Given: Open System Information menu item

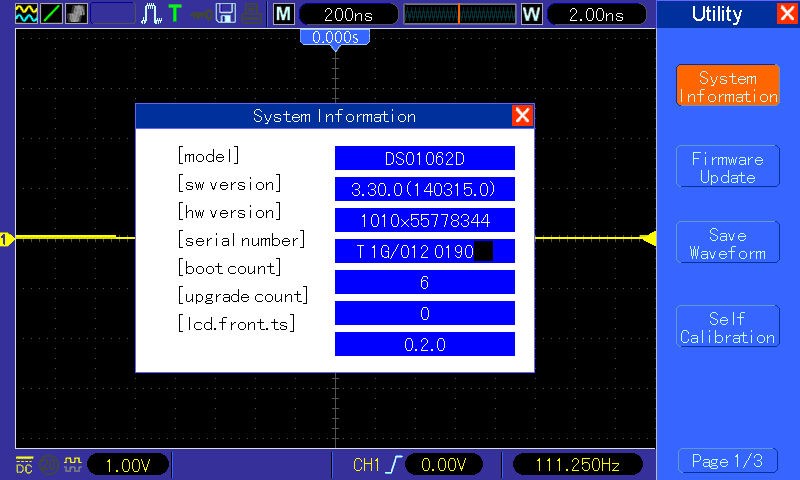Looking at the screenshot, I should pyautogui.click(x=728, y=85).
